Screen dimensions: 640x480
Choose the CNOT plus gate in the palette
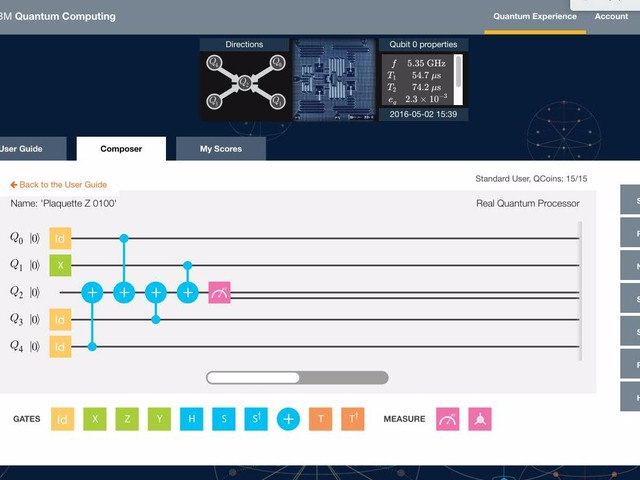pyautogui.click(x=288, y=419)
